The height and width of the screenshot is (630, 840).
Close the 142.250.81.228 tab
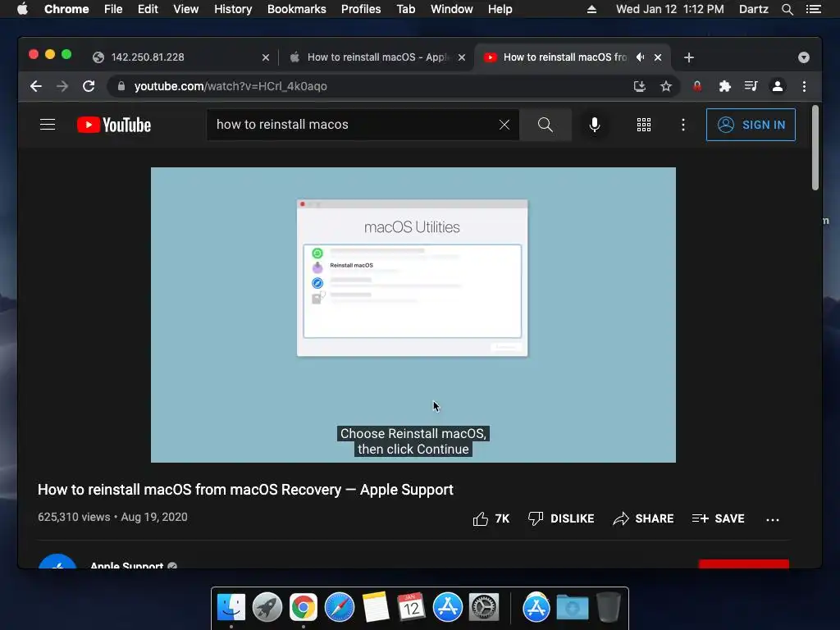[266, 57]
